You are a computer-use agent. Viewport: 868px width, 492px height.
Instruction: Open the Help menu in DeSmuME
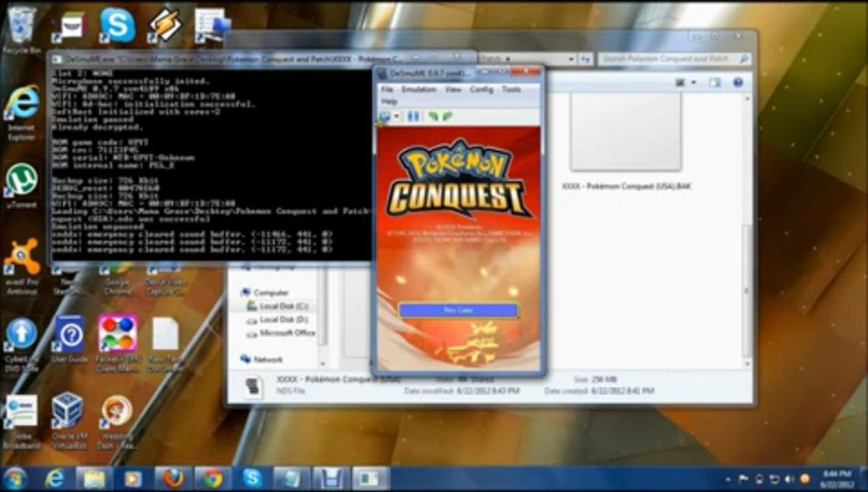388,101
